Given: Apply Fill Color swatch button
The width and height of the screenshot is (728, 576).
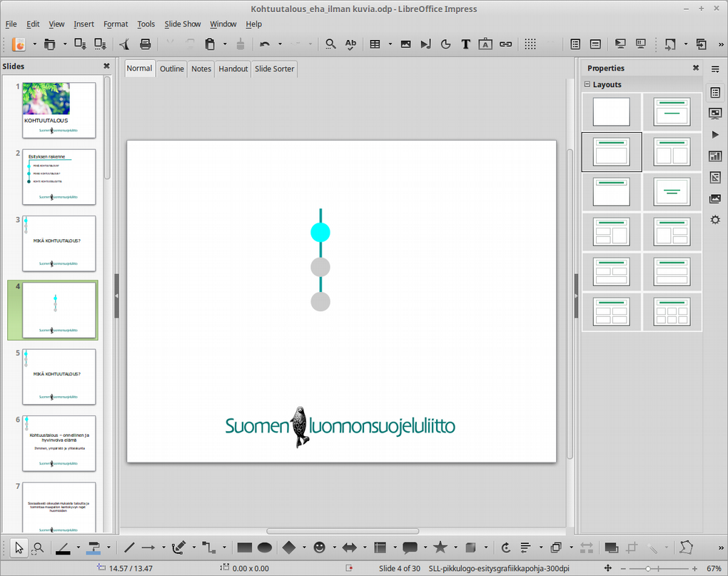Looking at the screenshot, I should 93,547.
